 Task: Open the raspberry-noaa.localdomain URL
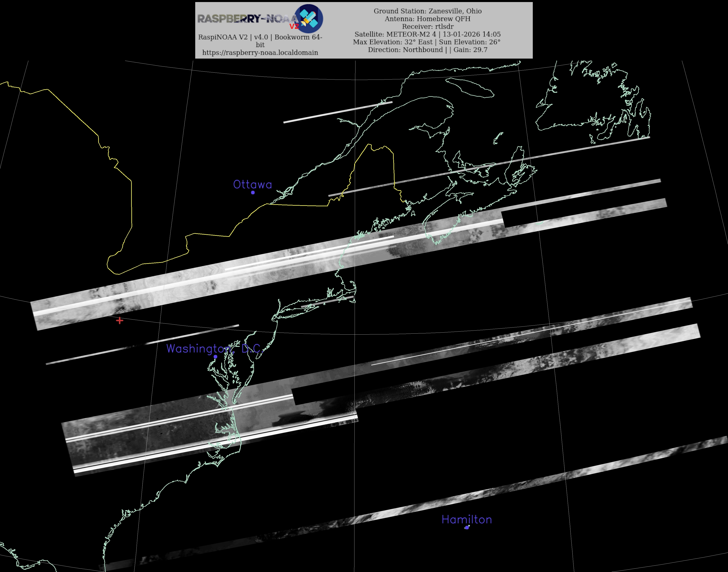[260, 52]
